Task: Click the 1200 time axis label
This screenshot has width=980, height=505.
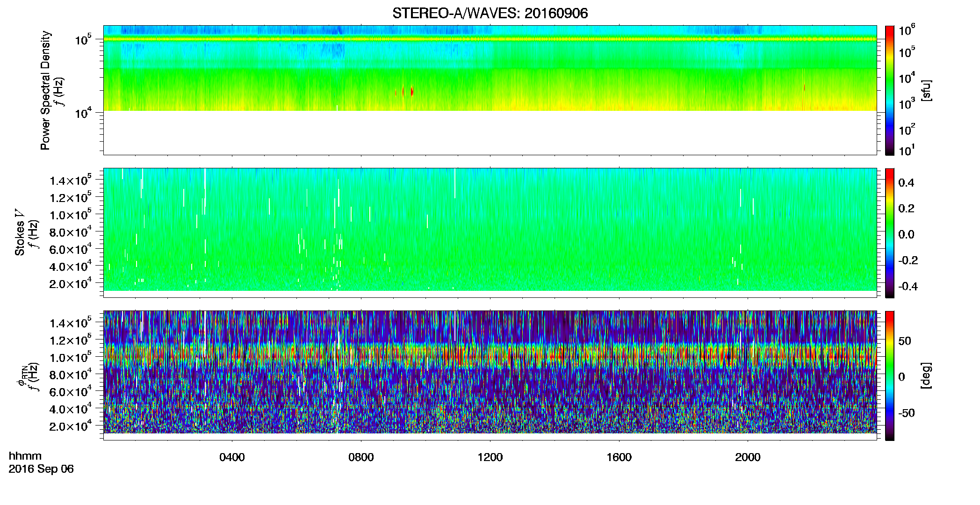Action: pyautogui.click(x=490, y=457)
